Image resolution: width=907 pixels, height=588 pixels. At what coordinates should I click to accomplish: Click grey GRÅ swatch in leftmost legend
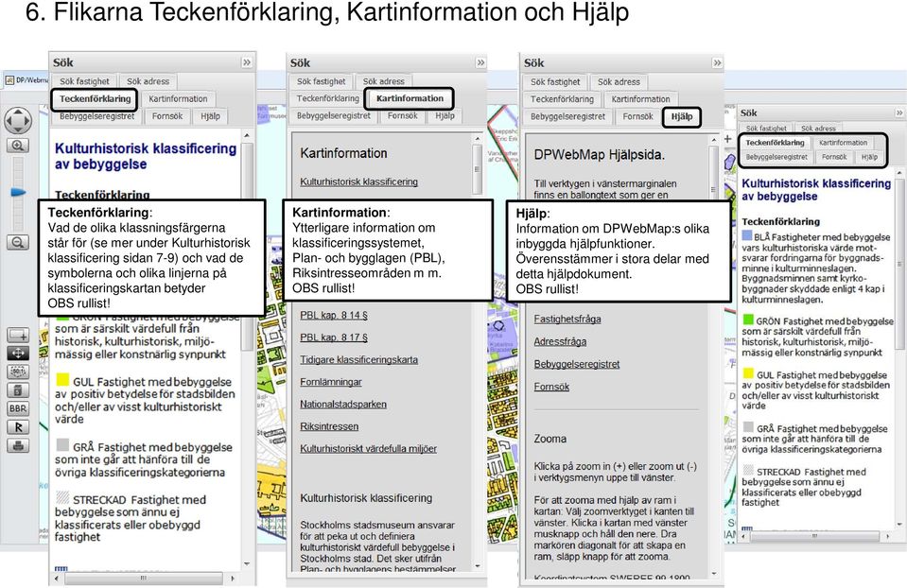[x=62, y=444]
